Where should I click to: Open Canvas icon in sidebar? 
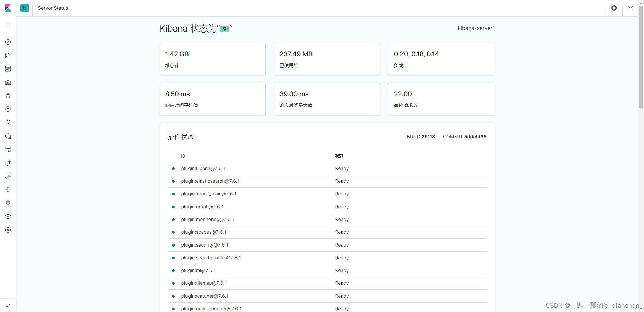click(8, 82)
